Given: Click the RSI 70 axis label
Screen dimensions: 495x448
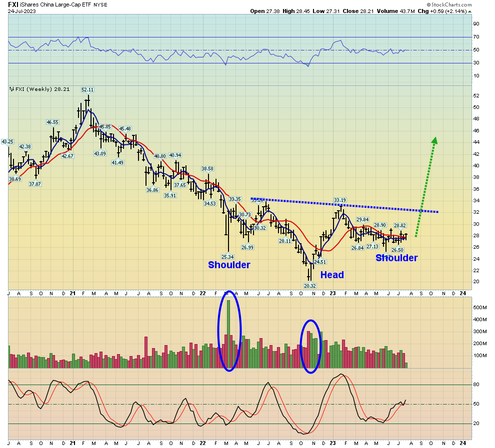Looking at the screenshot, I should [476, 37].
